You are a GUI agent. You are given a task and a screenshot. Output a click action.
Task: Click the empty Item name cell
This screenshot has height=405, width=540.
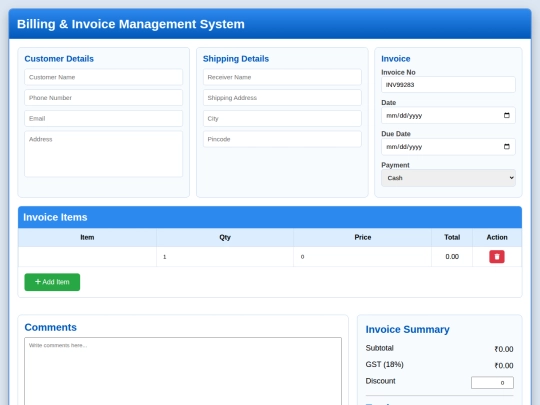click(87, 257)
